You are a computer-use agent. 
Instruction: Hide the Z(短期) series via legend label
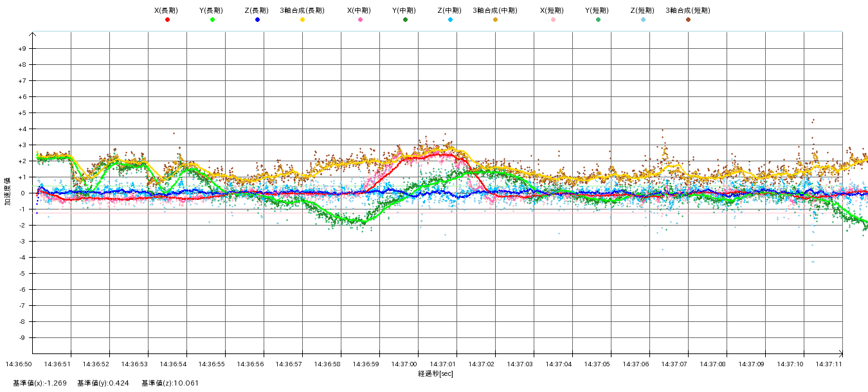pyautogui.click(x=642, y=10)
